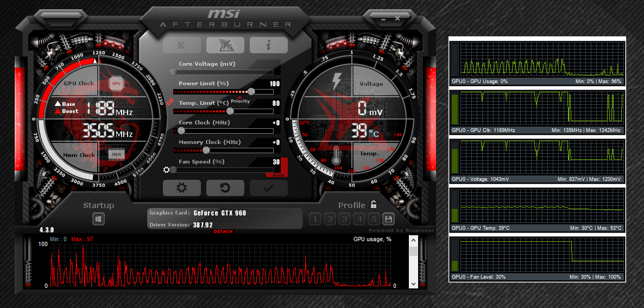
Task: Click the Fan Level gadget graph
Action: tap(542, 255)
